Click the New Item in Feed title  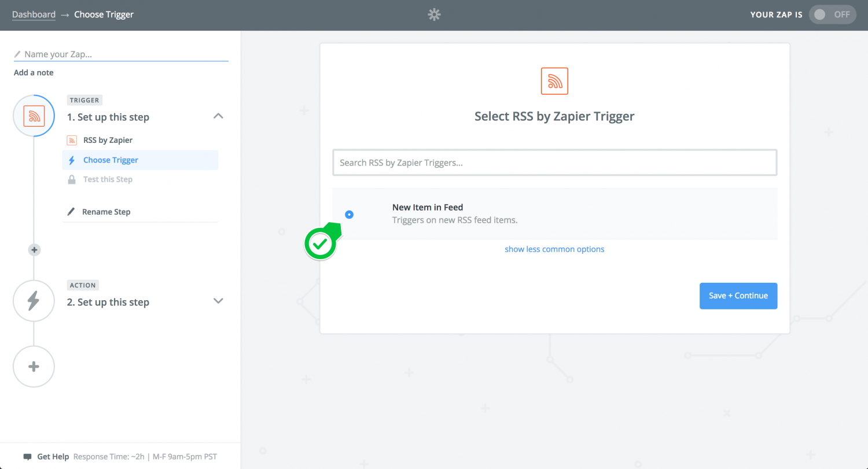[428, 207]
